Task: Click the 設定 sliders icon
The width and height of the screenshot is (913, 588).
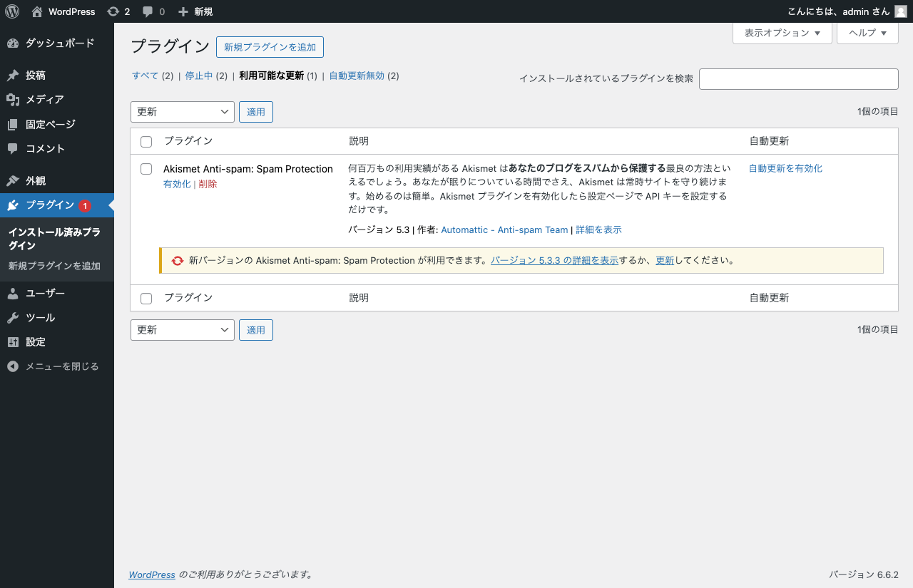Action: (13, 342)
